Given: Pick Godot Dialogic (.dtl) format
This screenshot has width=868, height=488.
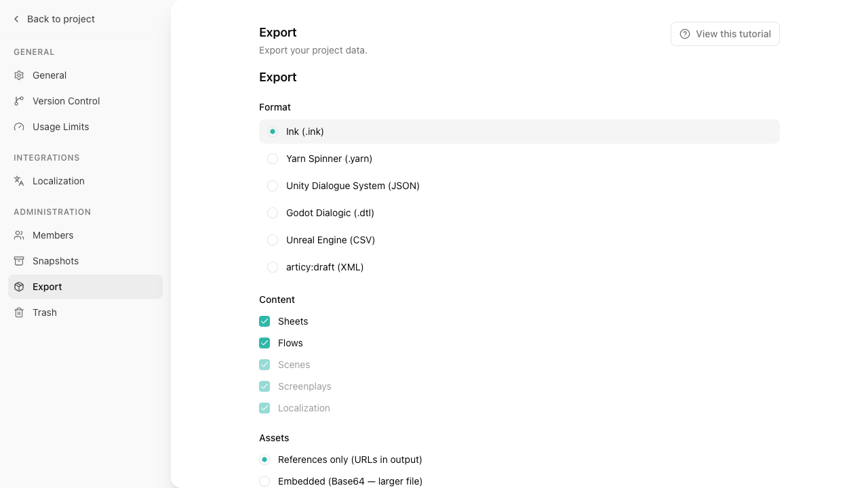Looking at the screenshot, I should (273, 213).
